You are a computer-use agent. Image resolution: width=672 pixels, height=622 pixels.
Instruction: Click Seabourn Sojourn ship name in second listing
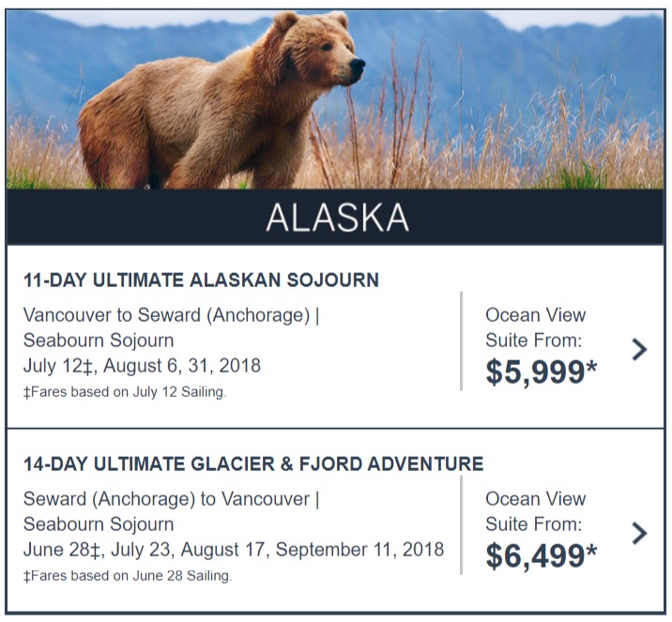pyautogui.click(x=99, y=524)
